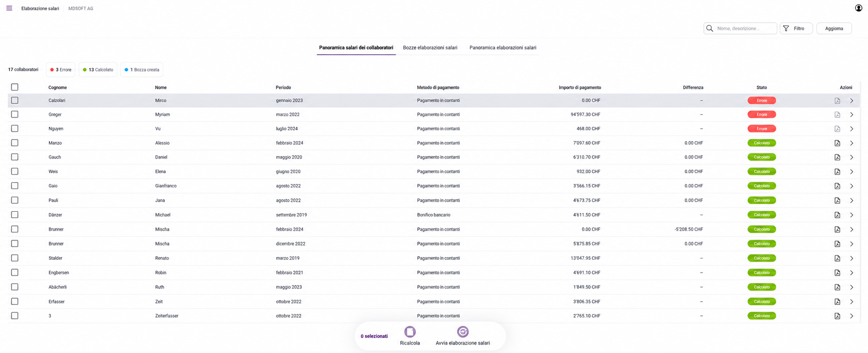Toggle the select-all checkbox in the header

tap(15, 87)
